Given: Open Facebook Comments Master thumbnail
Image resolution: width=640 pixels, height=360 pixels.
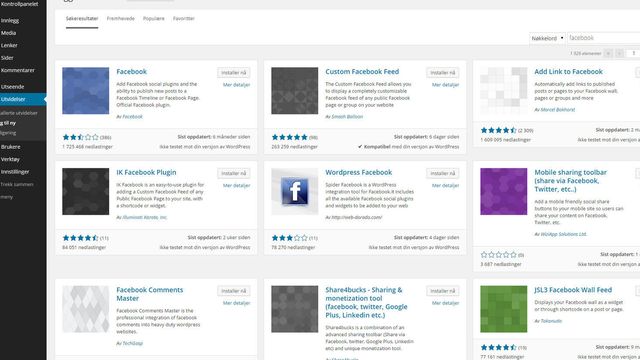Looking at the screenshot, I should point(85,309).
